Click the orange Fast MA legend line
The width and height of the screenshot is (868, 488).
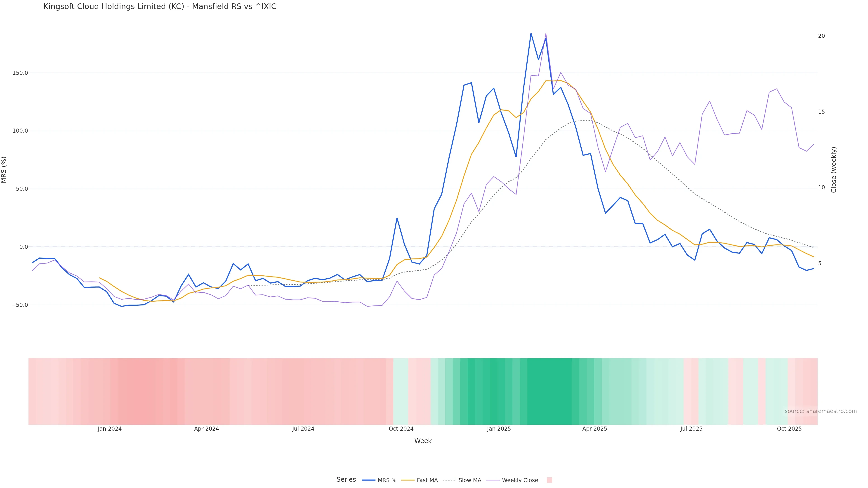(408, 480)
